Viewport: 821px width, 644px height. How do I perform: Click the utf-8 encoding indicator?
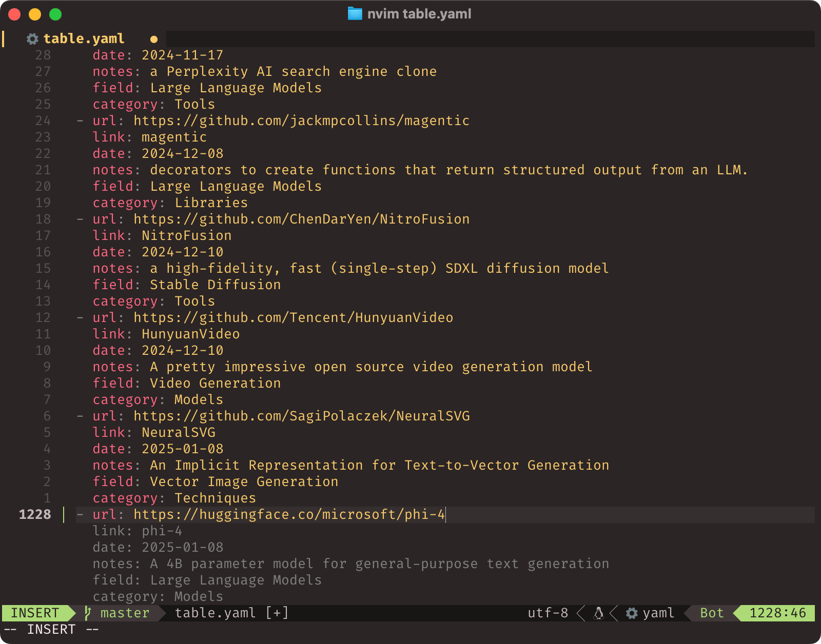(548, 613)
